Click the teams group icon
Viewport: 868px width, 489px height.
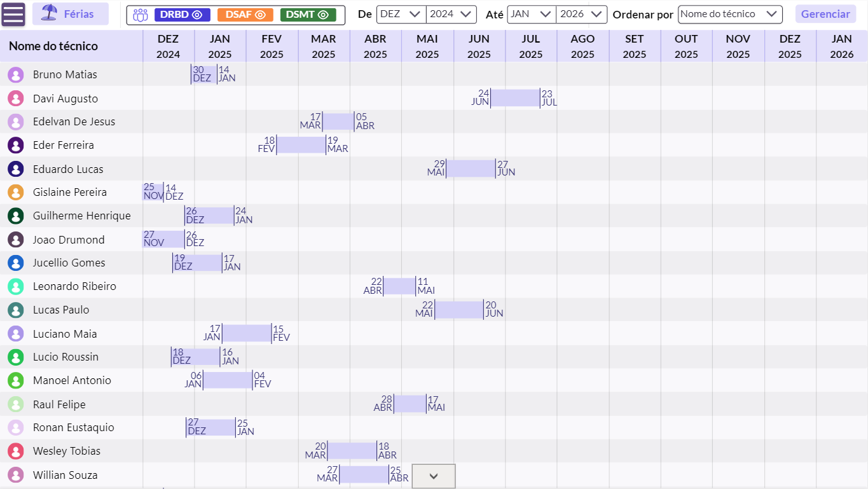coord(141,15)
